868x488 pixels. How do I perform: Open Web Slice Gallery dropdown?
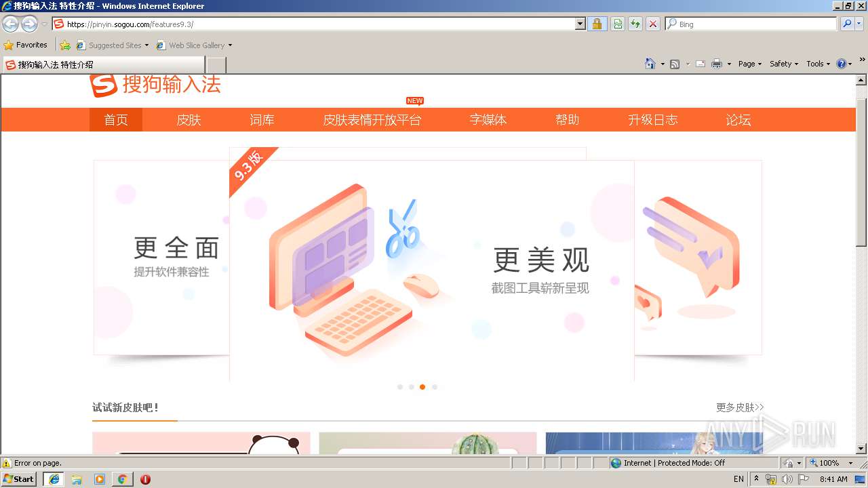coord(194,45)
